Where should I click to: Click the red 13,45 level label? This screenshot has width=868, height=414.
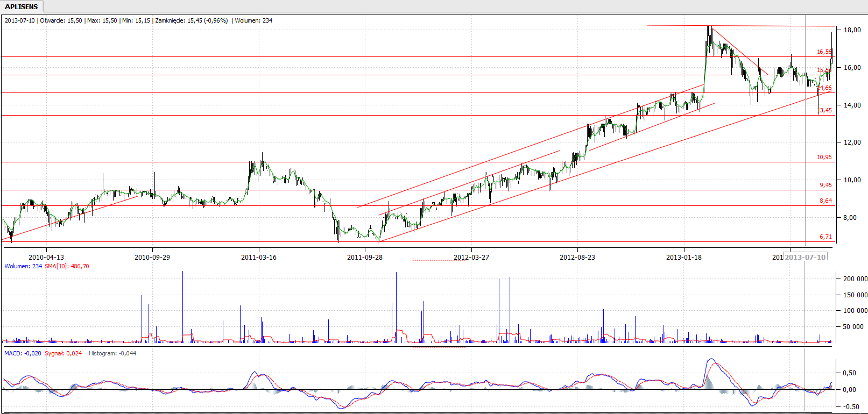[824, 110]
